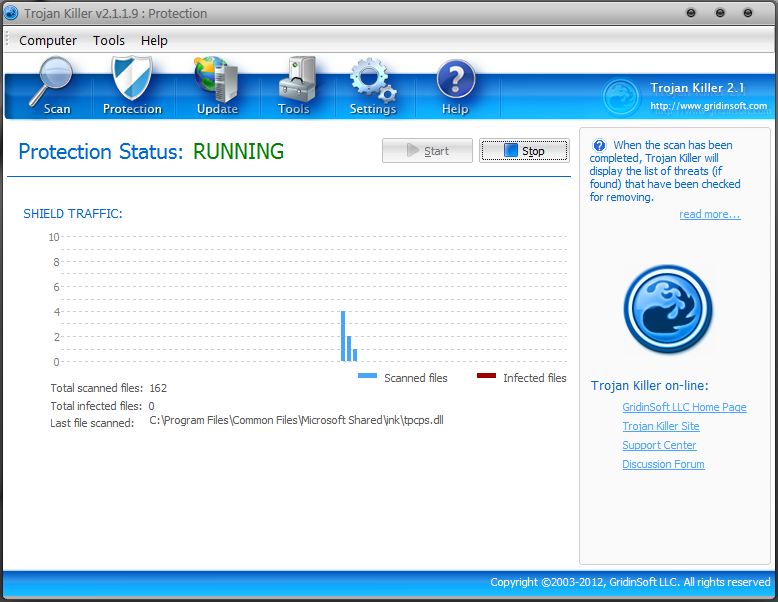The width and height of the screenshot is (778, 602).
Task: Click the Trojan Killer on-line: heading
Action: pos(649,386)
